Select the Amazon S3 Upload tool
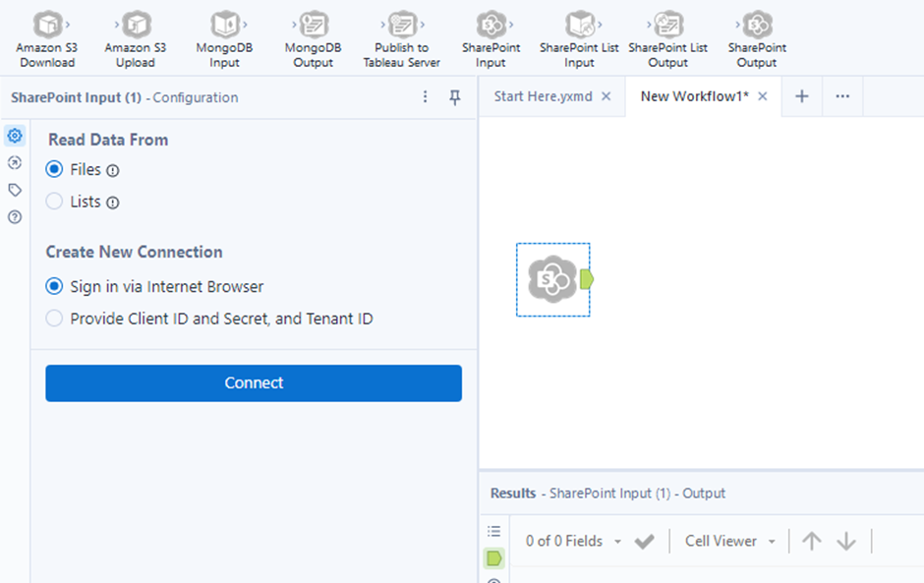The width and height of the screenshot is (924, 583). (x=136, y=27)
